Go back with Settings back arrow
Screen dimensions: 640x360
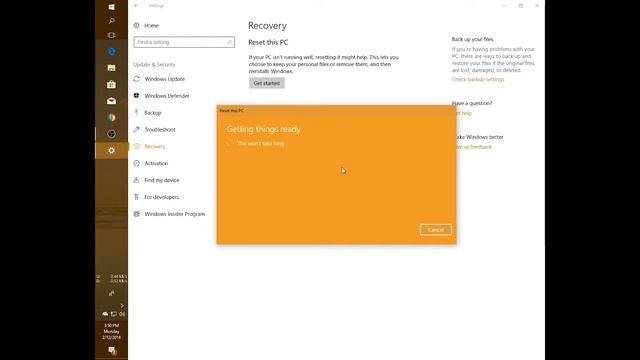pos(136,6)
